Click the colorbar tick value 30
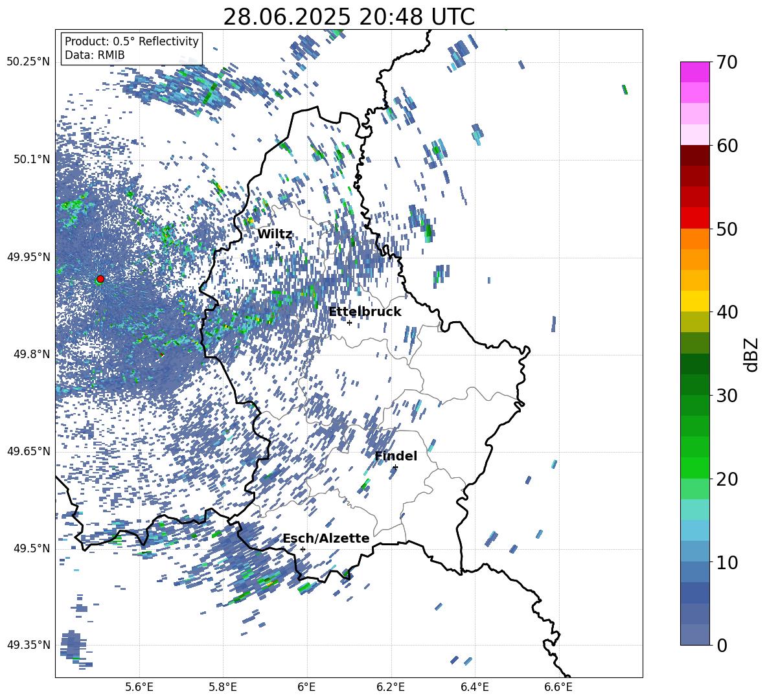 (x=727, y=396)
